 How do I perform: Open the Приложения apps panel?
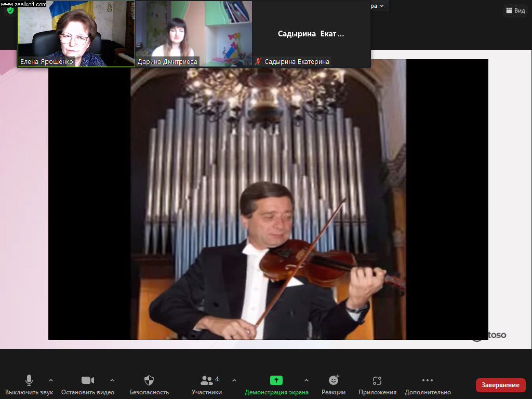(x=377, y=384)
